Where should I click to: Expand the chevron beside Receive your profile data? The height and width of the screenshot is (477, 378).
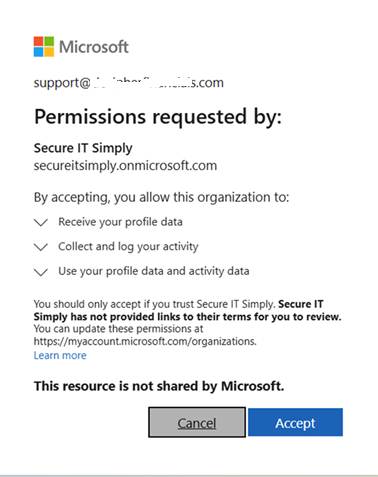[41, 222]
